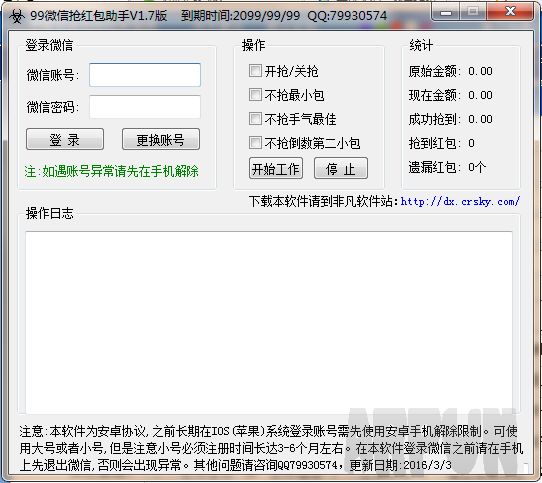Click the title bar text 到期时间:2099/99/99
542x483 pixels.
coord(241,16)
